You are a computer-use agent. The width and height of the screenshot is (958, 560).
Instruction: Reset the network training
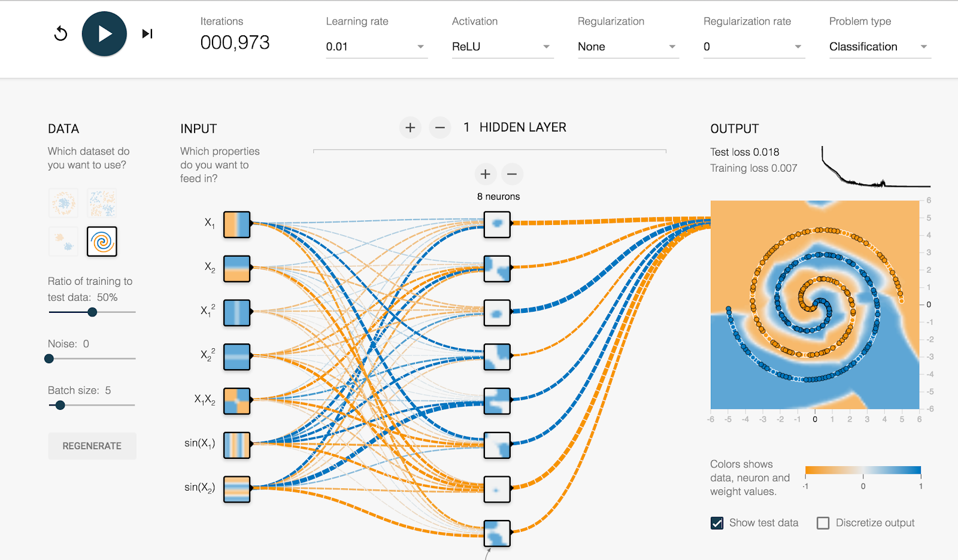tap(60, 34)
